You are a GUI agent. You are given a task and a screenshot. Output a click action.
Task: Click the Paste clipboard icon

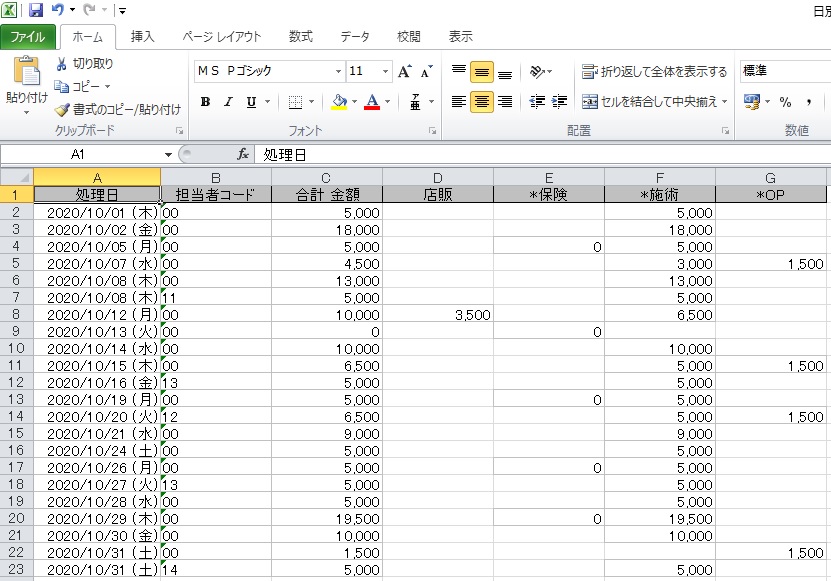pyautogui.click(x=26, y=71)
